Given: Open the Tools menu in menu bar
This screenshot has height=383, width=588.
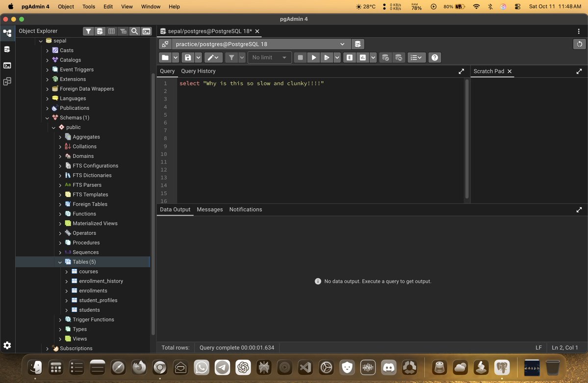Looking at the screenshot, I should pyautogui.click(x=89, y=6).
